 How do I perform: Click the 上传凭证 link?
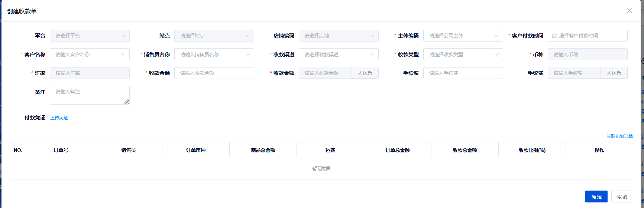point(59,118)
